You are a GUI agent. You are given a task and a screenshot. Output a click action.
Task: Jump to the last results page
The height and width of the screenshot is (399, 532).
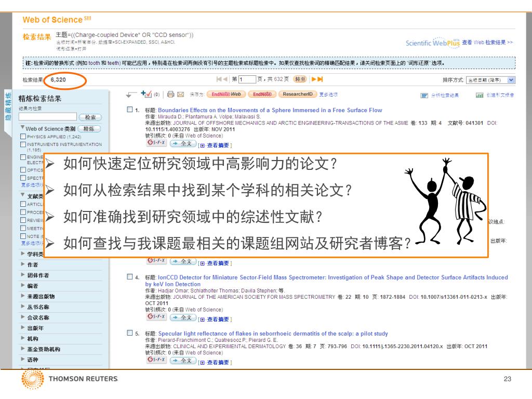click(x=320, y=79)
